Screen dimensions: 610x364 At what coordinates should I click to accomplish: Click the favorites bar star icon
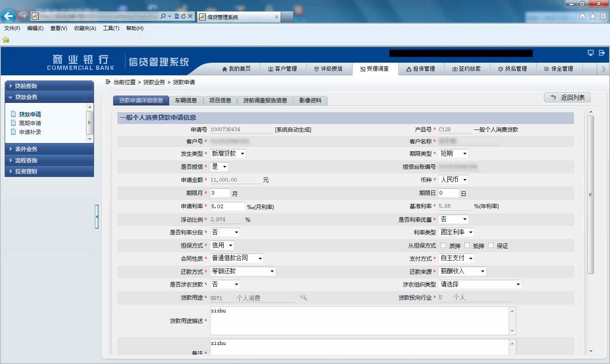6,40
